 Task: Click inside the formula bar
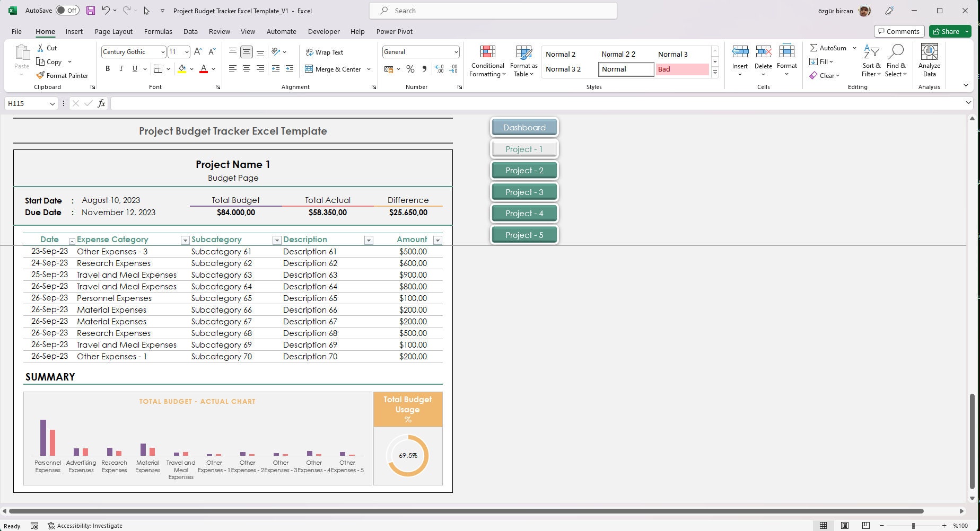[371, 103]
